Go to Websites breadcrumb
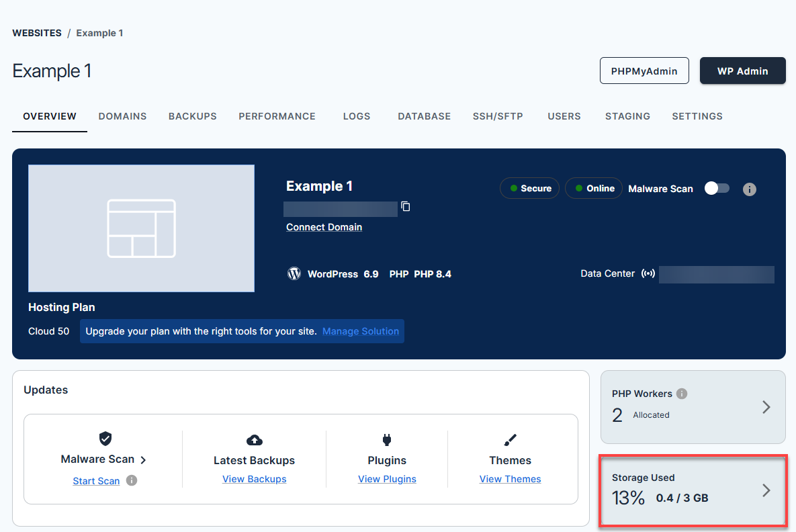 [37, 33]
